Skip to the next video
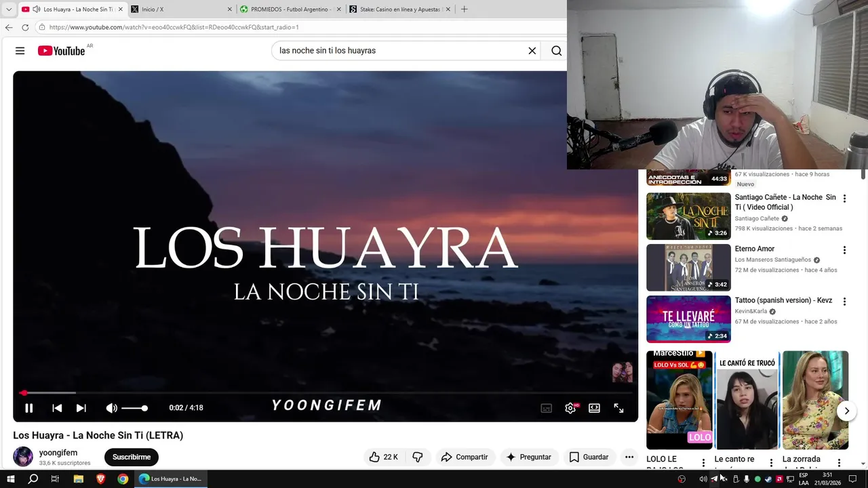 click(81, 408)
